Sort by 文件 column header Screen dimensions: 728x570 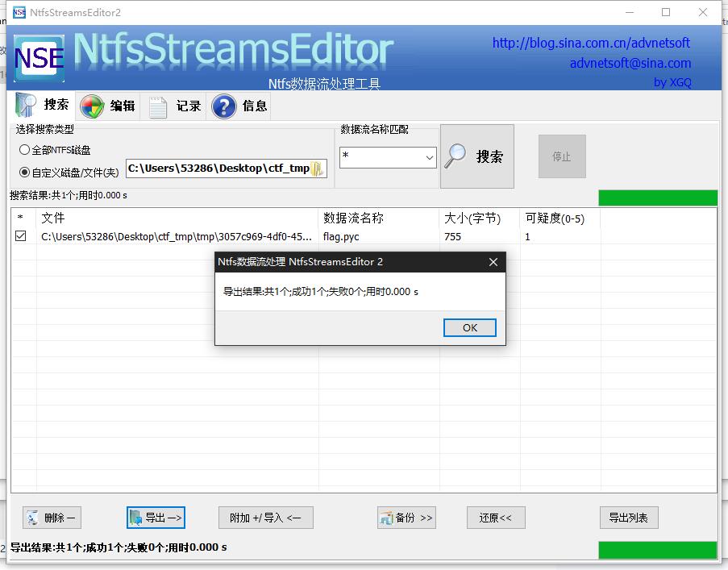click(177, 218)
